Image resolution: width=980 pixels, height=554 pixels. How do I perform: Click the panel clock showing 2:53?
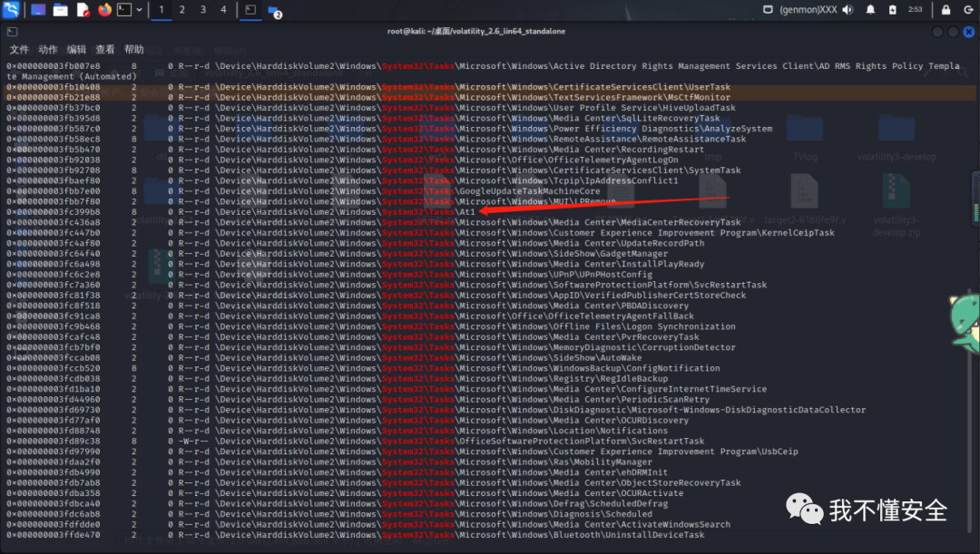[915, 9]
